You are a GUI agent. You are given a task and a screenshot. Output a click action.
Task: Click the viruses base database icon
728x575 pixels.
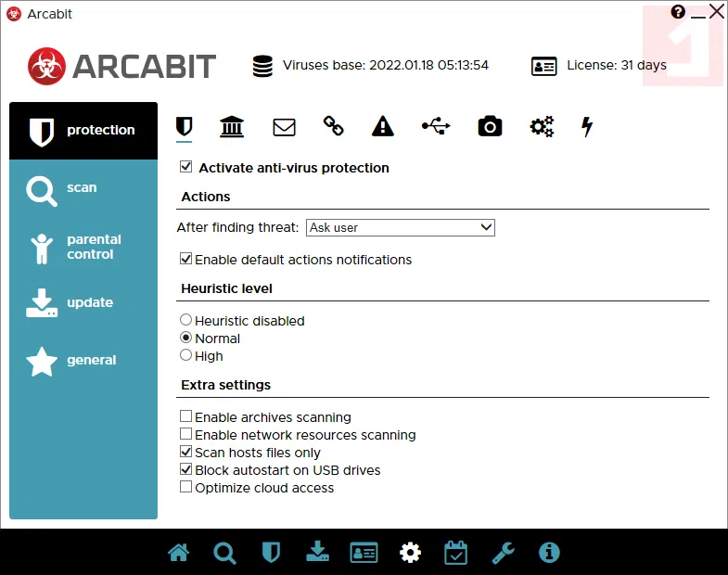coord(262,67)
